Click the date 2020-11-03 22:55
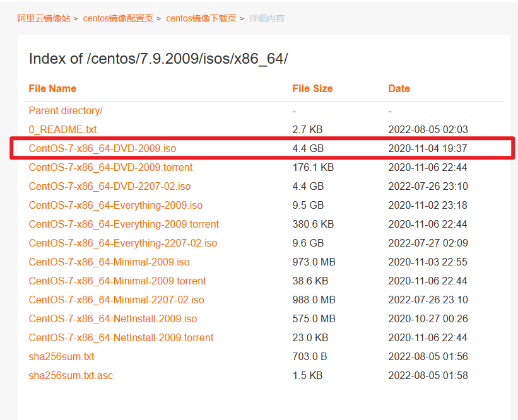518x420 pixels. (428, 262)
